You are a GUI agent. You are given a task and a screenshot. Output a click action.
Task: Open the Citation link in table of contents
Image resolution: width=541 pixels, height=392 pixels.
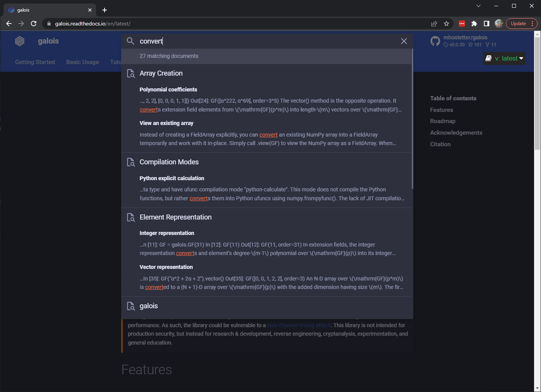[x=440, y=144]
